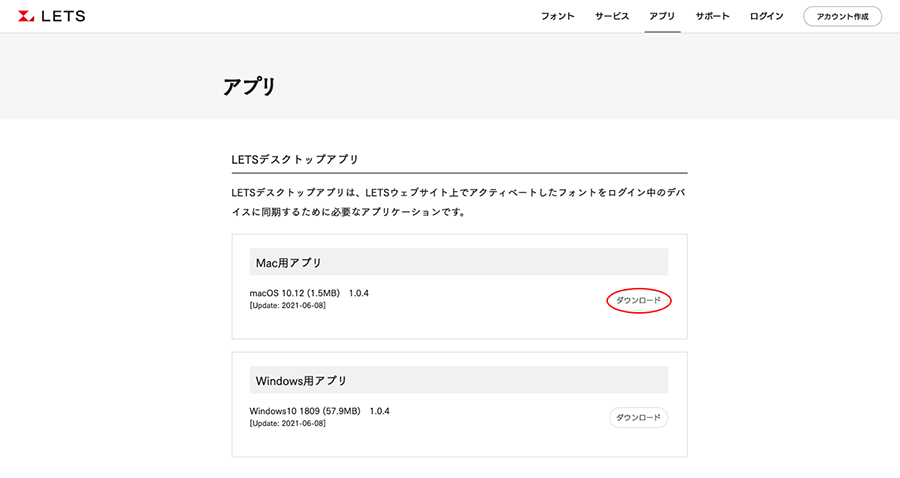Screen dimensions: 900x478
Task: Click the アプリ page heading
Action: (250, 87)
